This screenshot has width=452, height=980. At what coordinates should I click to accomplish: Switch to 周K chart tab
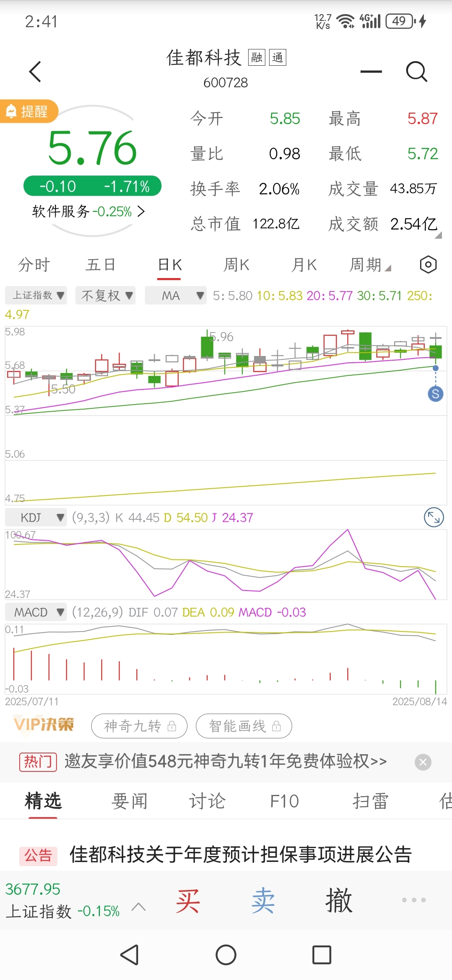(x=236, y=265)
